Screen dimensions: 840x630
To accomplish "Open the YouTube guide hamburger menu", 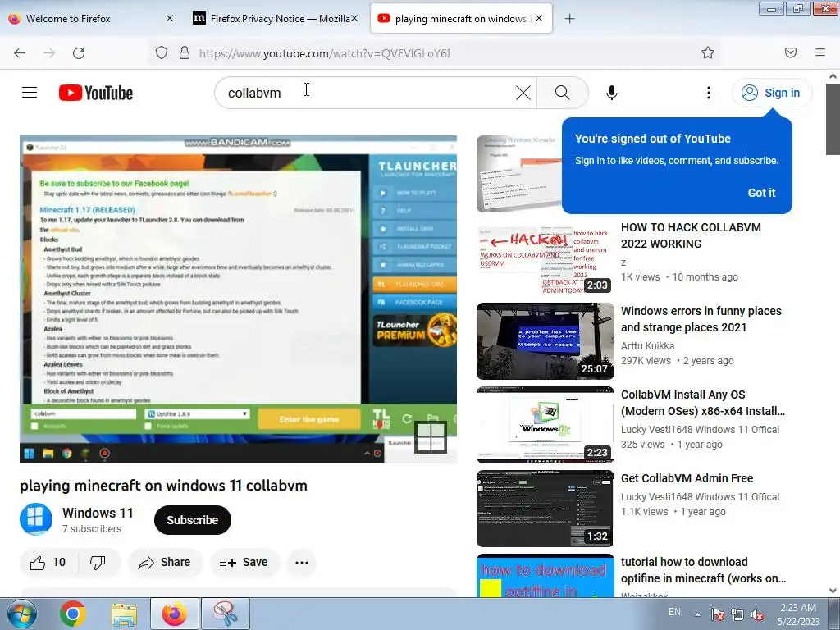I will point(30,93).
